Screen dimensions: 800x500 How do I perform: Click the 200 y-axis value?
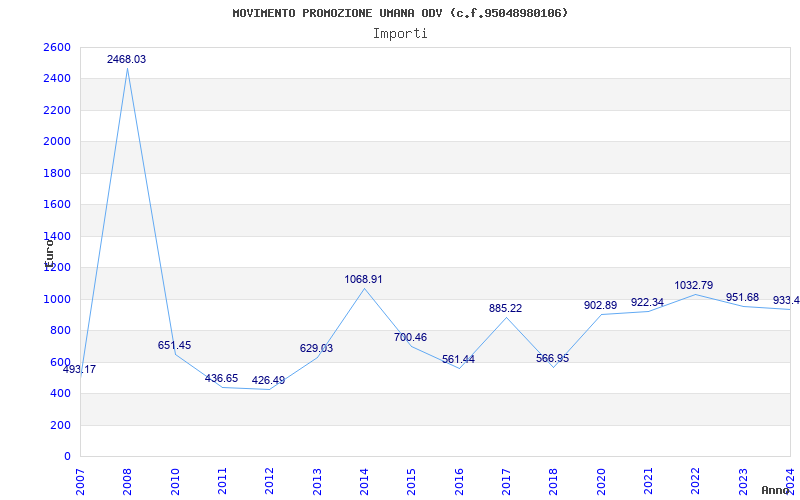pyautogui.click(x=60, y=425)
